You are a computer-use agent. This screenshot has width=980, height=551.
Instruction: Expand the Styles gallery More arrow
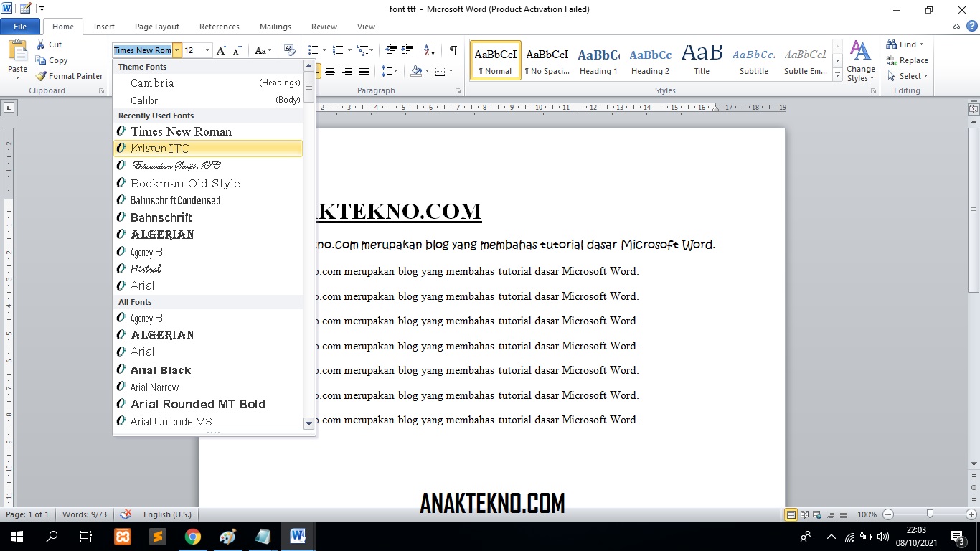point(837,76)
